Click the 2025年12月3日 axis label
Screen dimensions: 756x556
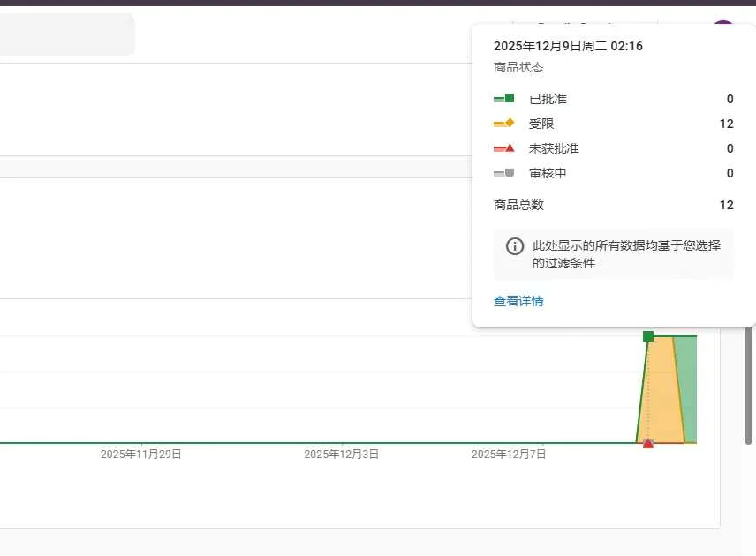click(x=342, y=455)
